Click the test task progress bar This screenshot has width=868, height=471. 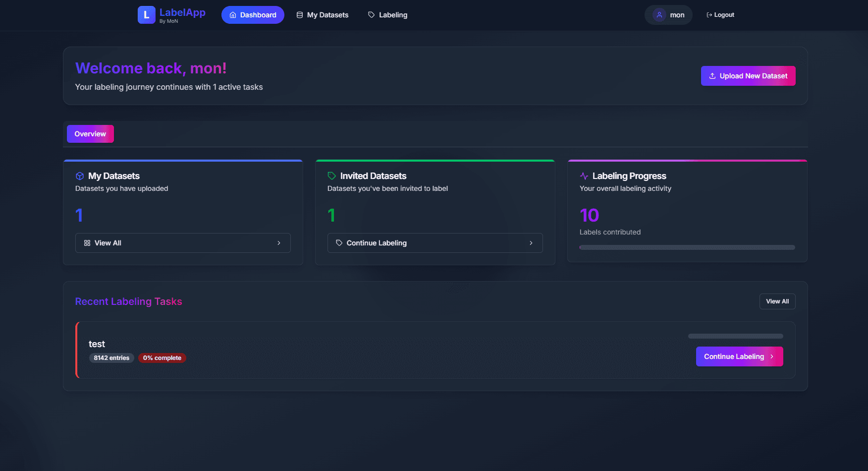(x=735, y=336)
